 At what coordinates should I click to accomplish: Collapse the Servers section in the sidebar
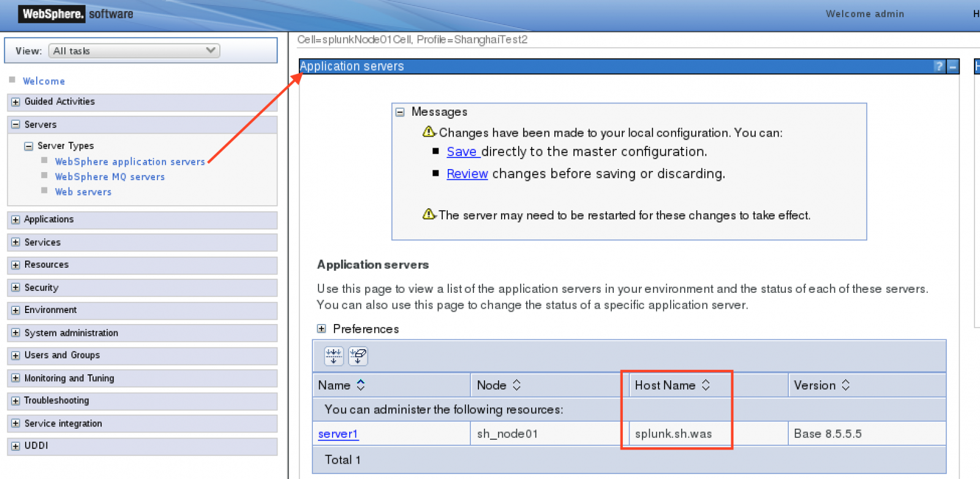coord(16,124)
